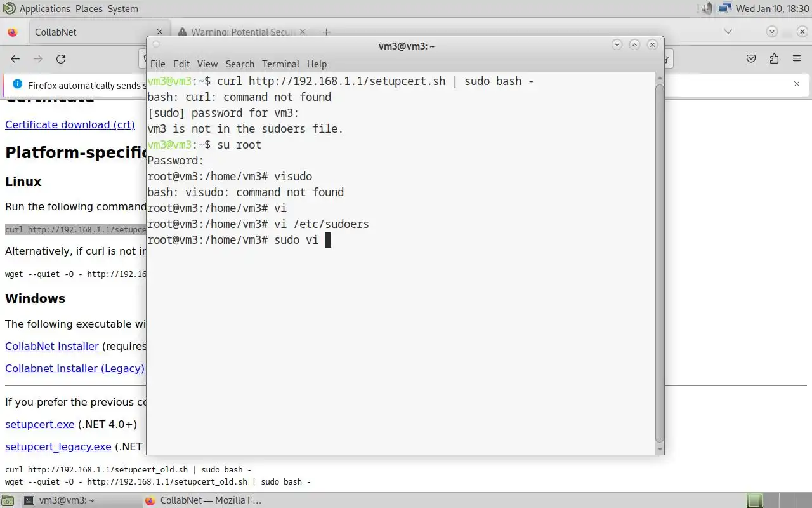Click highlighted curl command on webpage
The image size is (812, 508).
75,230
